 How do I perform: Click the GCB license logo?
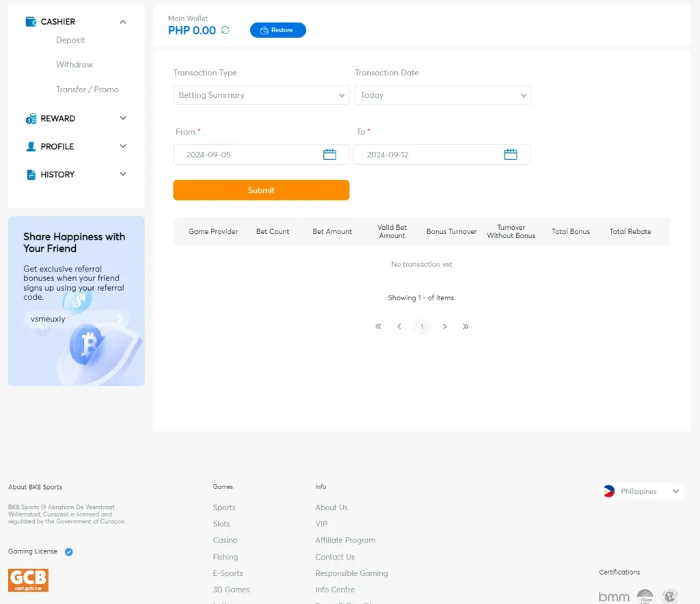(x=28, y=581)
